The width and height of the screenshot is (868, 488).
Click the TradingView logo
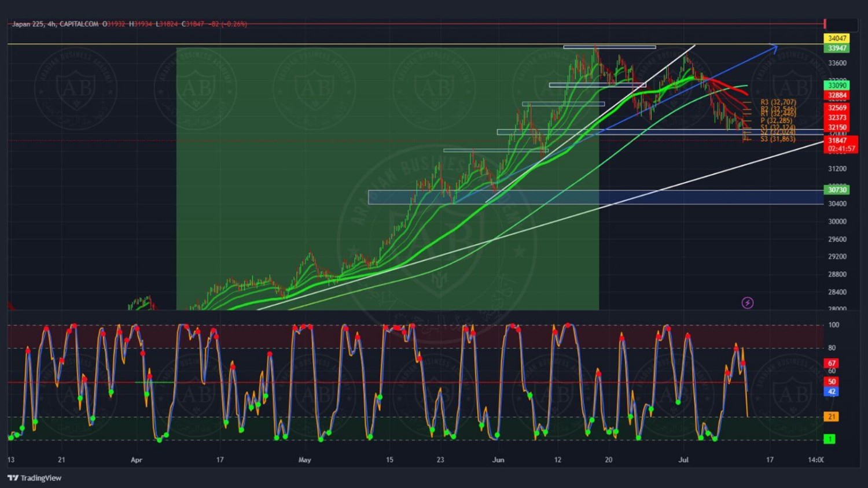(35, 478)
